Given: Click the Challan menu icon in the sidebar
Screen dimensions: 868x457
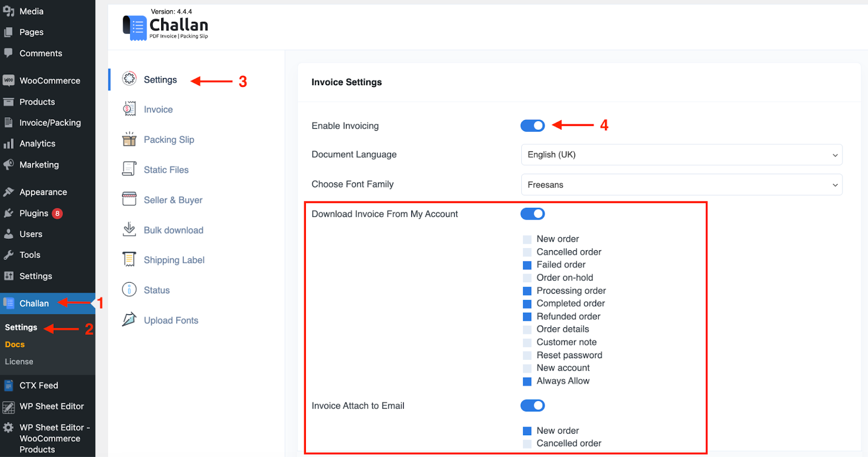Looking at the screenshot, I should pyautogui.click(x=9, y=303).
